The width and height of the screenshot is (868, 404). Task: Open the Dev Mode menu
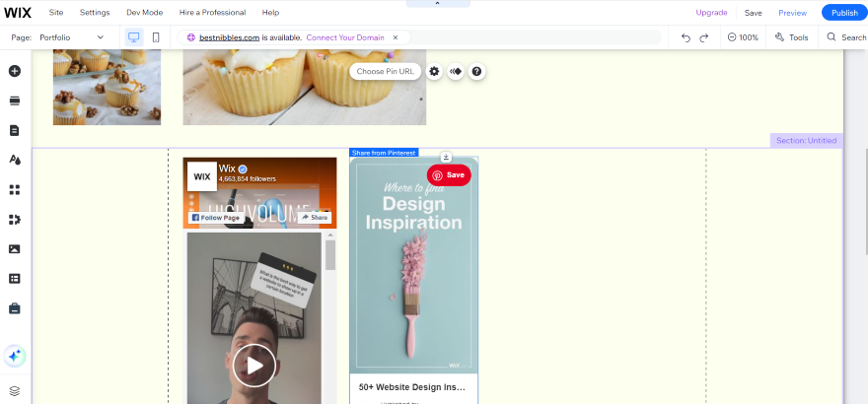(x=144, y=12)
